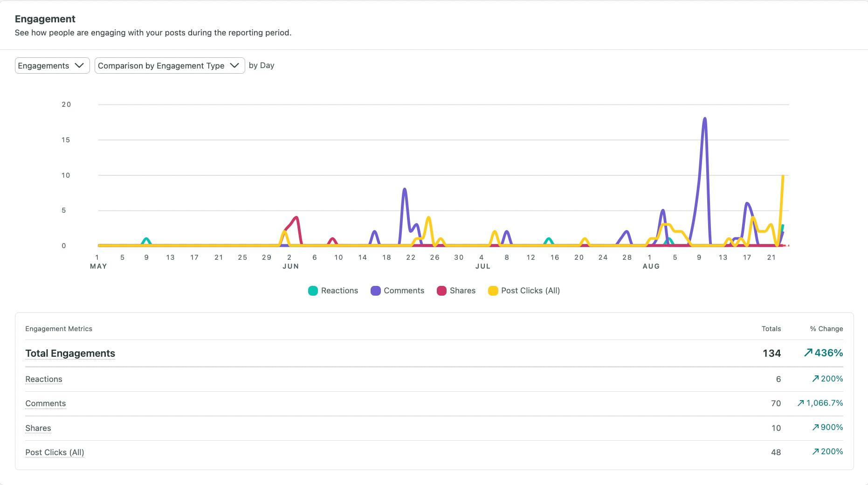Toggle Comments series in chart legend
Image resolution: width=868 pixels, height=485 pixels.
point(397,291)
